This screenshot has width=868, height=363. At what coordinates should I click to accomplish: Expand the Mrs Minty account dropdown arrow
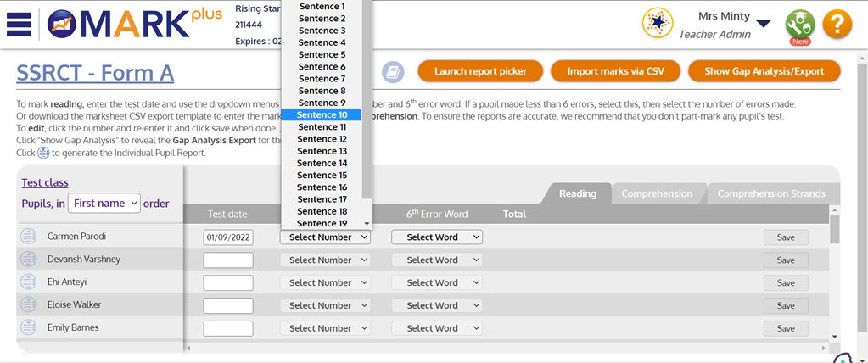click(764, 24)
